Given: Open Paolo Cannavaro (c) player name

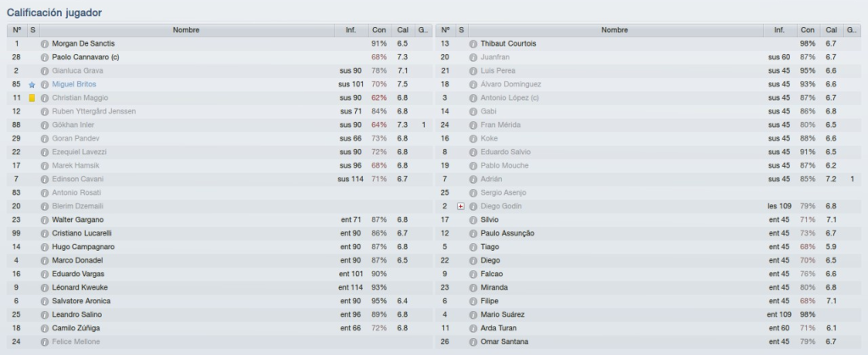Looking at the screenshot, I should [x=86, y=58].
